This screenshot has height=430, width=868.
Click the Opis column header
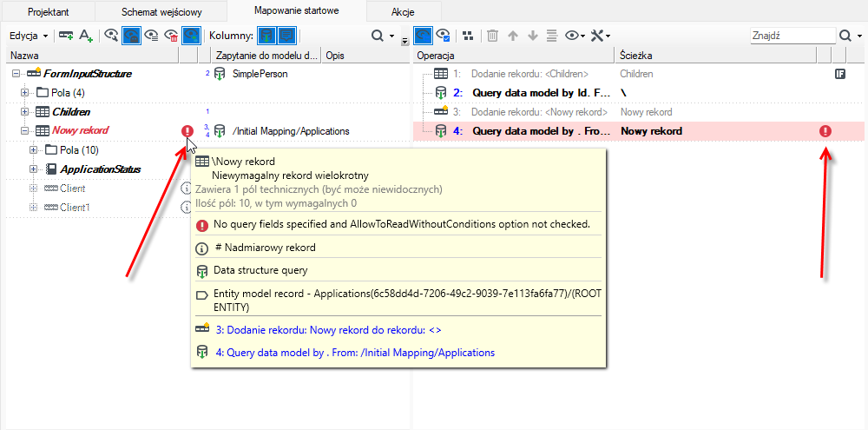click(x=365, y=56)
